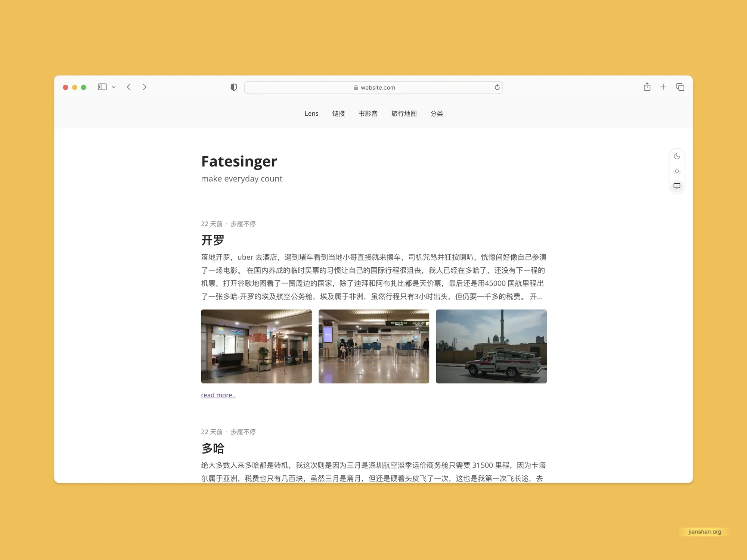Click the green fullscreen window button
This screenshot has height=560, width=747.
click(x=84, y=87)
